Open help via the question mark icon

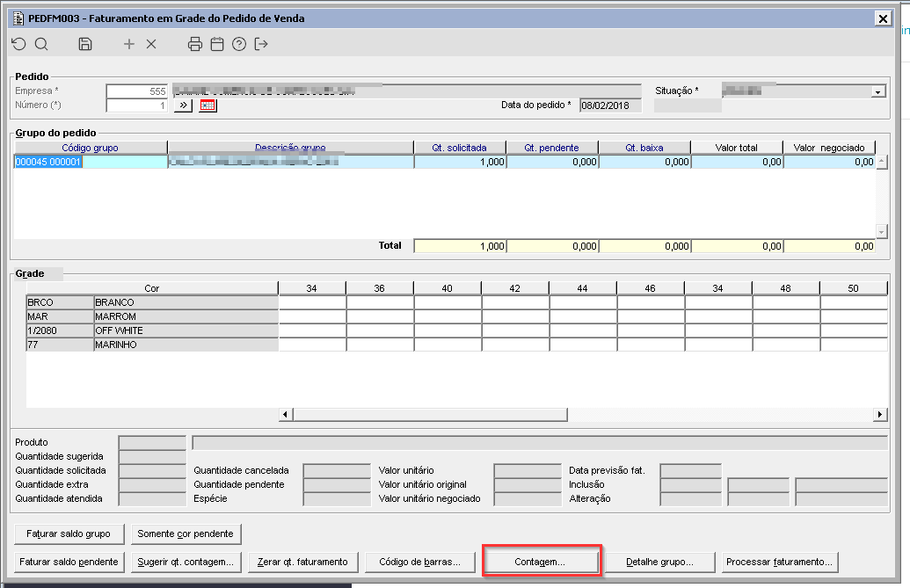pos(239,44)
